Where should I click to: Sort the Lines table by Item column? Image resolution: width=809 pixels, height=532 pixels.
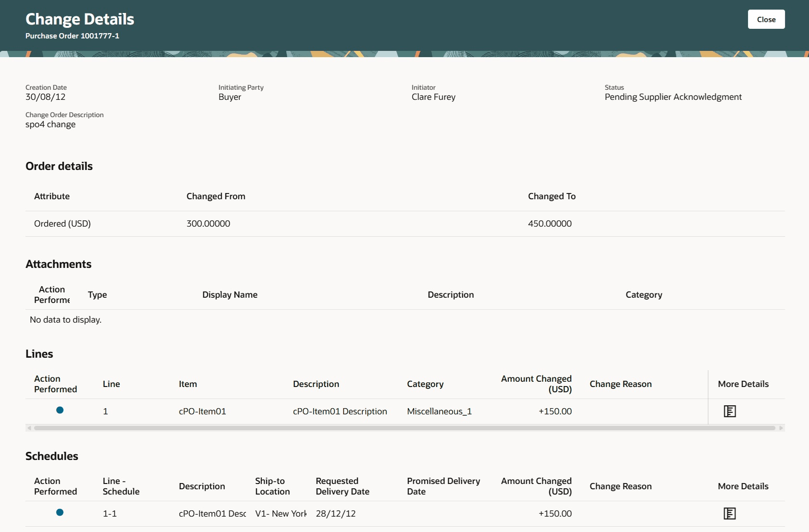187,384
